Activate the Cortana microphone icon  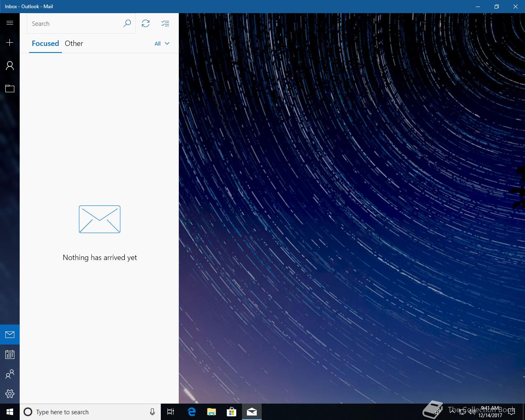coord(152,412)
